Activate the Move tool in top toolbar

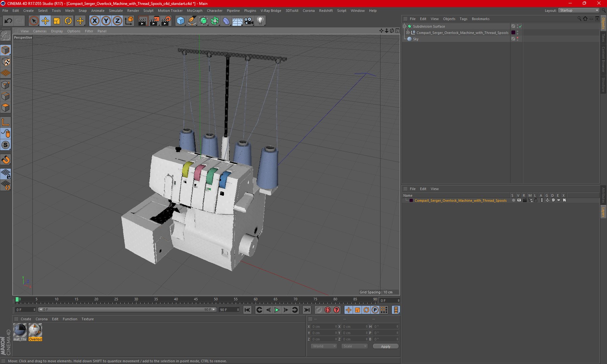pos(45,21)
